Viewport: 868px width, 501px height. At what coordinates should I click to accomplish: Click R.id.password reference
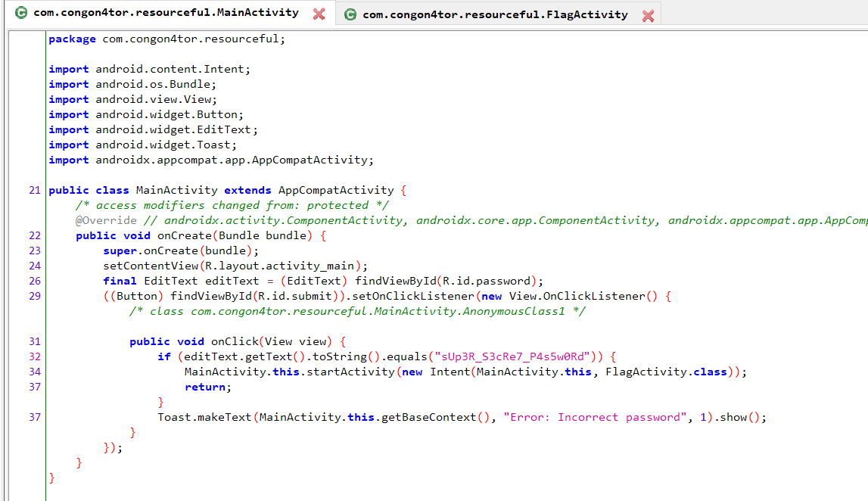[487, 282]
